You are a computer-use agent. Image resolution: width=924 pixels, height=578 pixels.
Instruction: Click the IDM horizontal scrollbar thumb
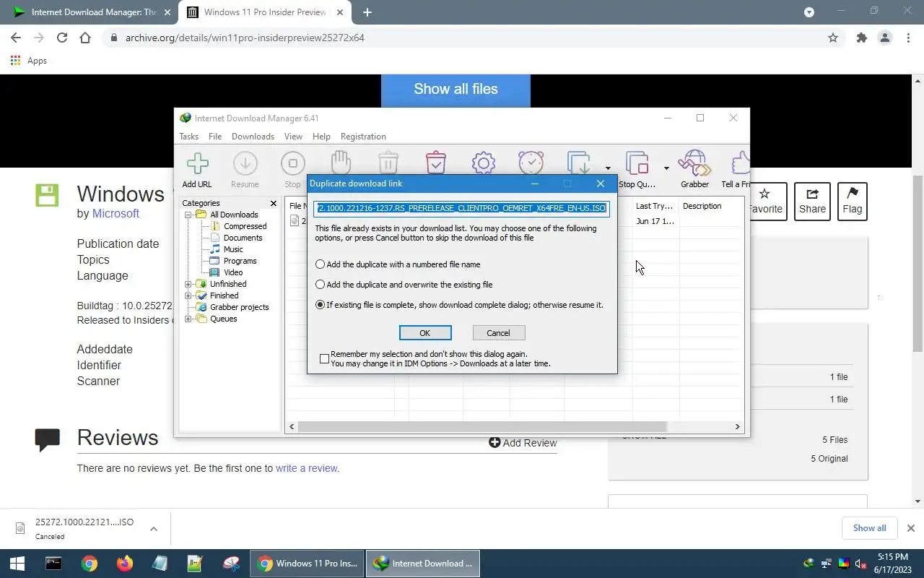[482, 427]
